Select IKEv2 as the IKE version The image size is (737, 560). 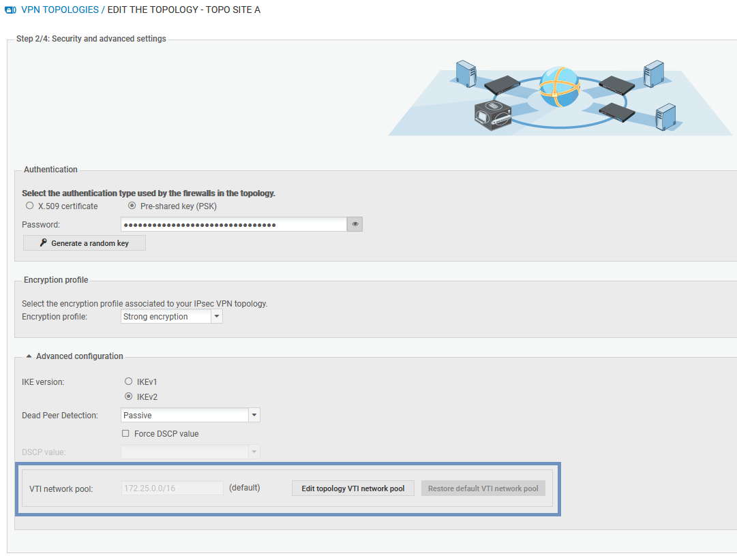pos(128,396)
